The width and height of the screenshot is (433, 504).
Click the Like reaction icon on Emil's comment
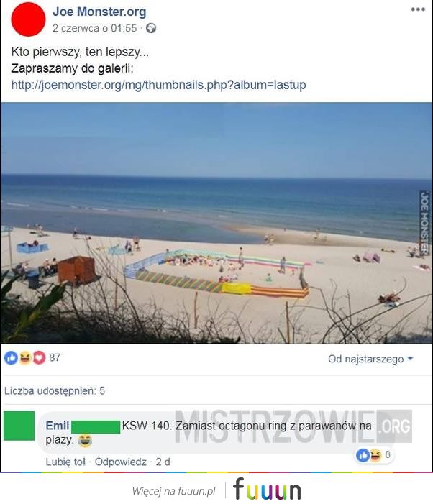tap(363, 455)
